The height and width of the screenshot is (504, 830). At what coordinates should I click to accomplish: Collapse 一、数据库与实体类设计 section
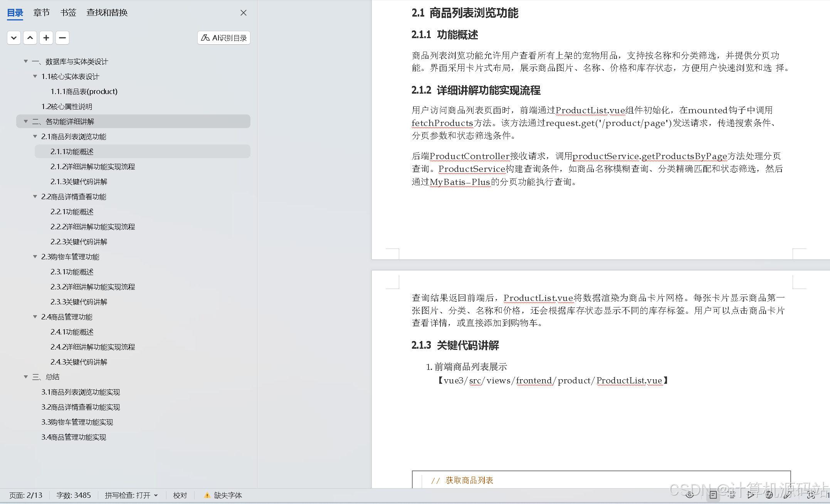(26, 61)
